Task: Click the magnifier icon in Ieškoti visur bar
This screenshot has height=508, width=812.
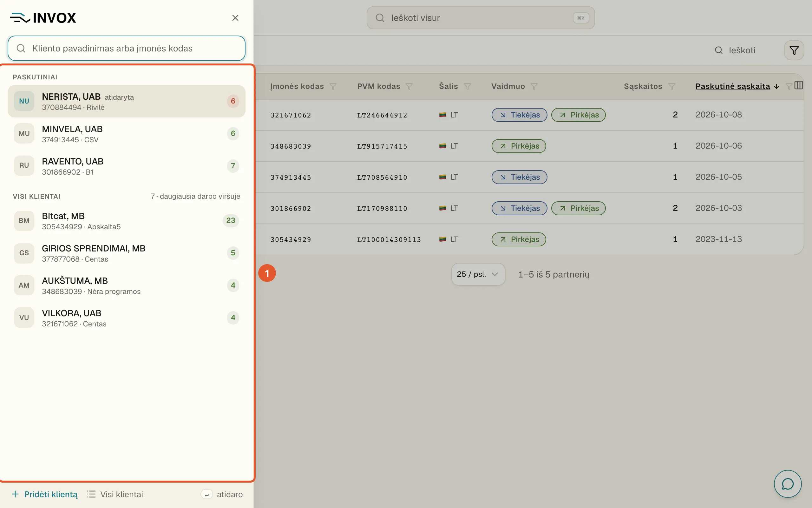Action: [380, 18]
